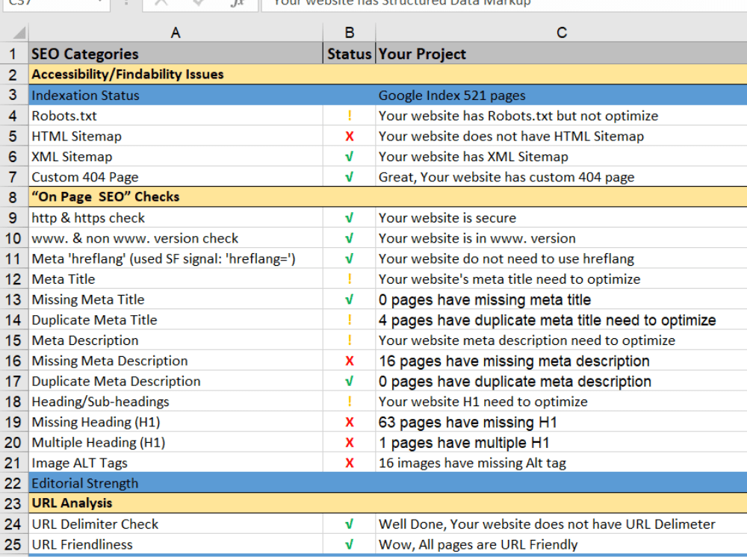Select the 'Editorial Strength' cell
The image size is (747, 560).
(176, 483)
